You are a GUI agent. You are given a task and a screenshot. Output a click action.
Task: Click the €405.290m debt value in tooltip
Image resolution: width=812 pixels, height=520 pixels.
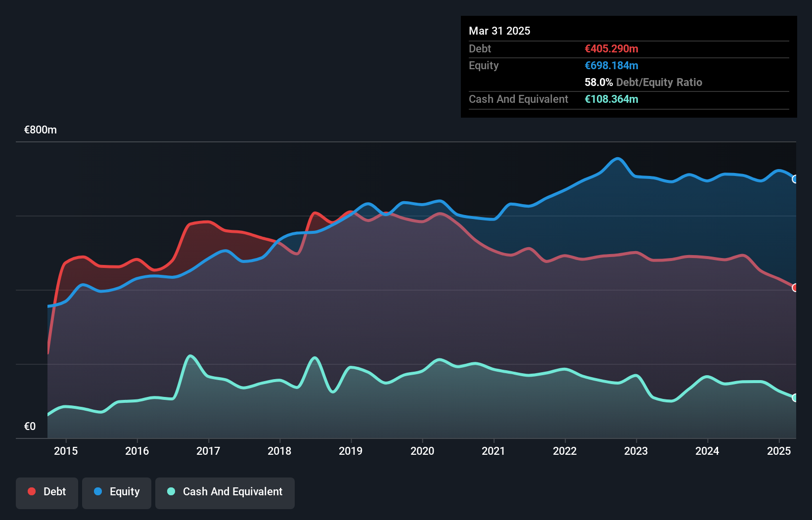(x=611, y=48)
